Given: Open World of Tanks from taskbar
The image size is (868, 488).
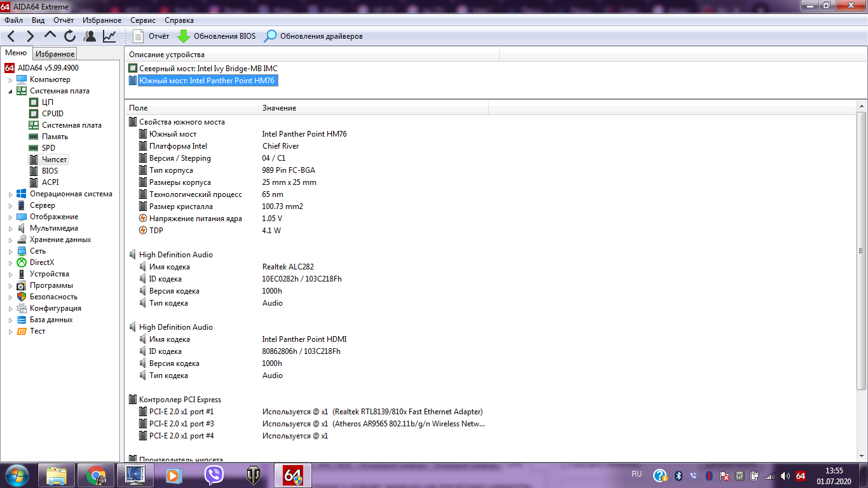Looking at the screenshot, I should (254, 475).
